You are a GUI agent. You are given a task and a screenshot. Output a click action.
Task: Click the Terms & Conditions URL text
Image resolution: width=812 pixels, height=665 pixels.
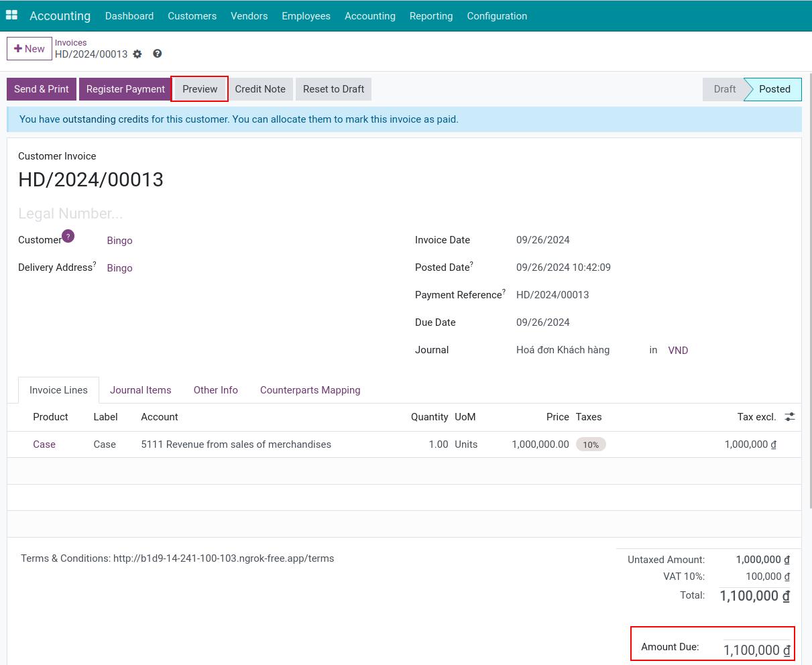tap(223, 558)
